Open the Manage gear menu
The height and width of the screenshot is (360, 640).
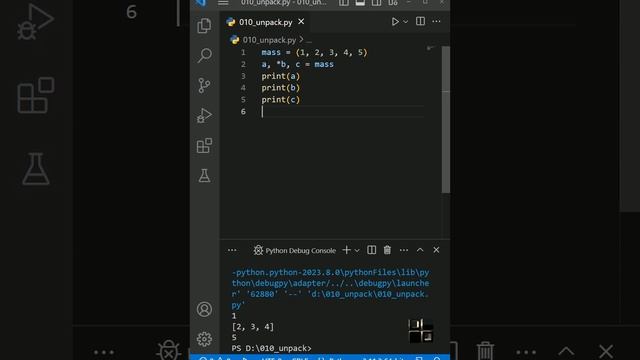204,339
